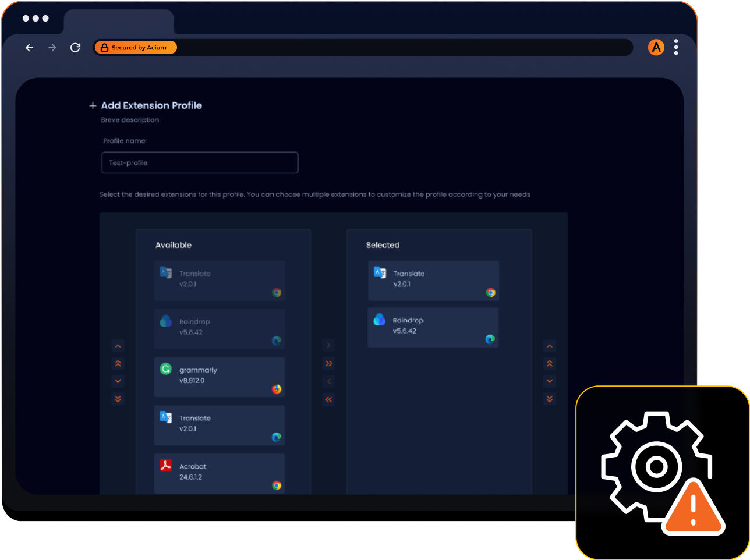
Task: Click the single right arrow to add extension
Action: 328,345
